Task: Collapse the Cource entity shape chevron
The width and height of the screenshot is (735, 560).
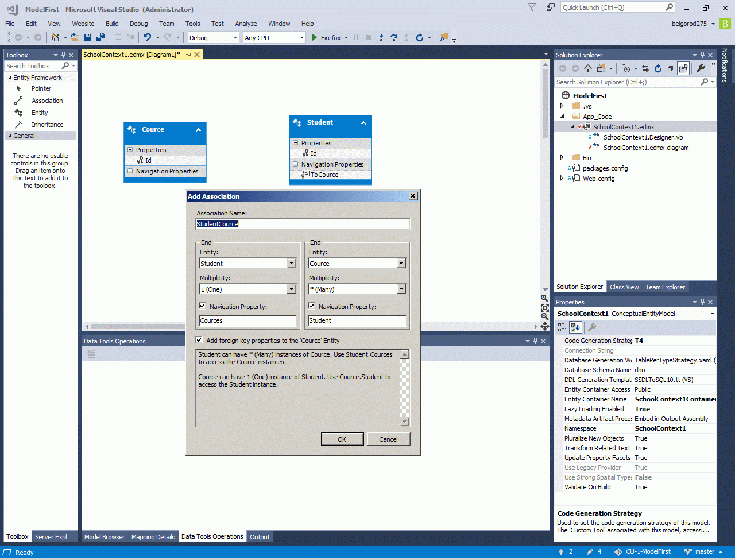Action: coord(198,130)
